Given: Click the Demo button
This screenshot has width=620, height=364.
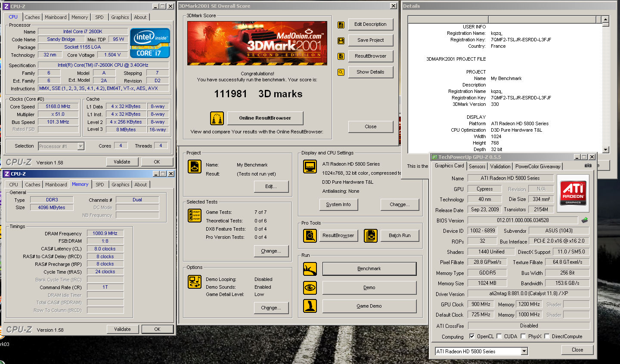Looking at the screenshot, I should (369, 287).
